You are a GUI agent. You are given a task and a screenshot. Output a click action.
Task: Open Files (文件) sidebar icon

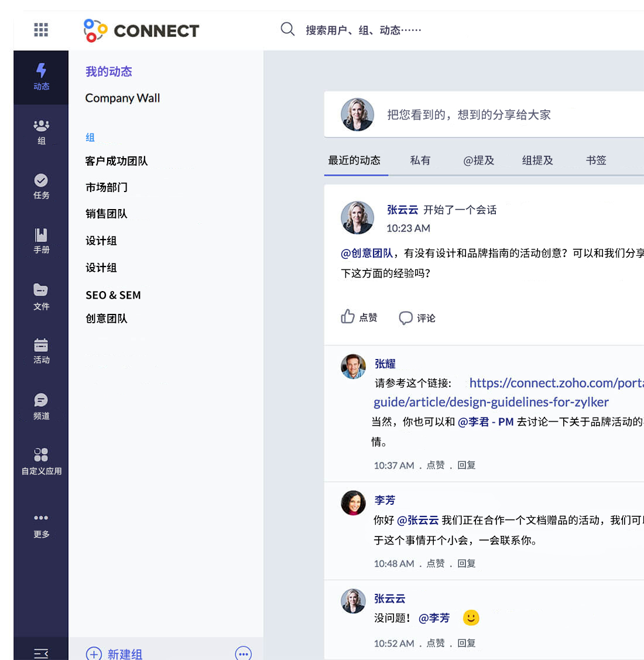coord(41,296)
